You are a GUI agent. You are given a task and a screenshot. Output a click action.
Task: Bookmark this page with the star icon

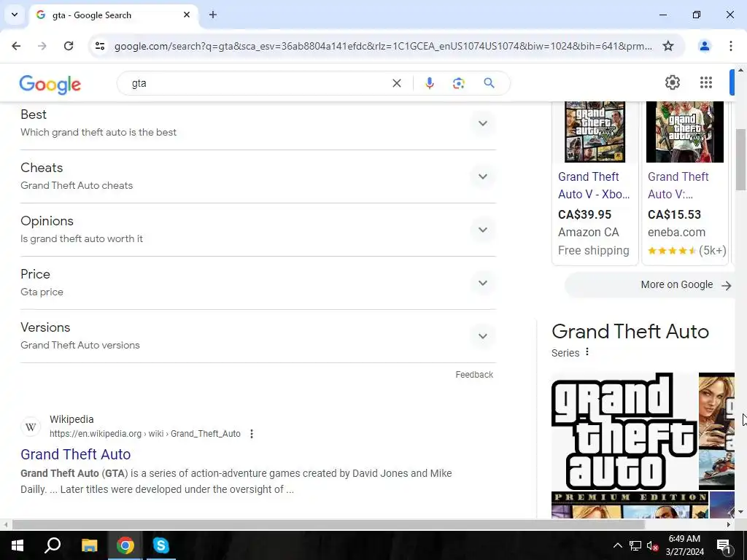click(x=668, y=46)
